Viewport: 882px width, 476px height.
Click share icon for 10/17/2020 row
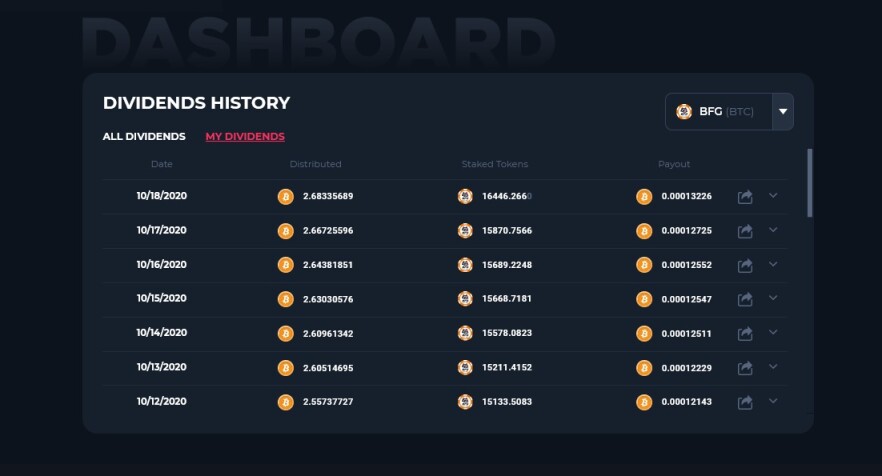(745, 231)
